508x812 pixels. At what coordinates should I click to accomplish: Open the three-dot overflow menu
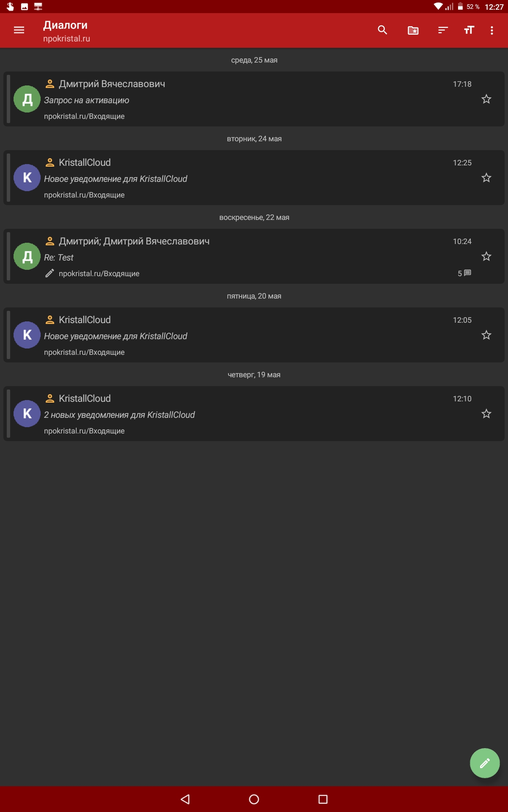coord(491,30)
